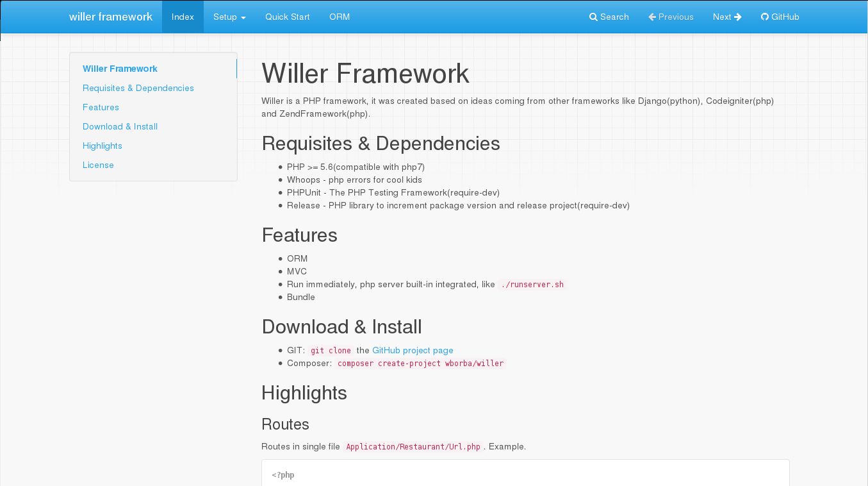This screenshot has height=486, width=868.
Task: Open Download & Install from the sidebar
Action: pos(120,126)
